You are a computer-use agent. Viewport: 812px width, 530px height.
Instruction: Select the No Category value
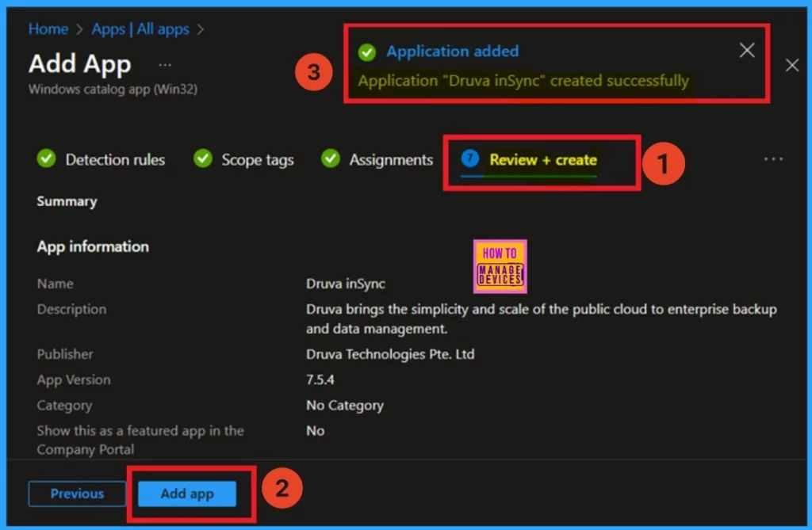[x=345, y=406]
